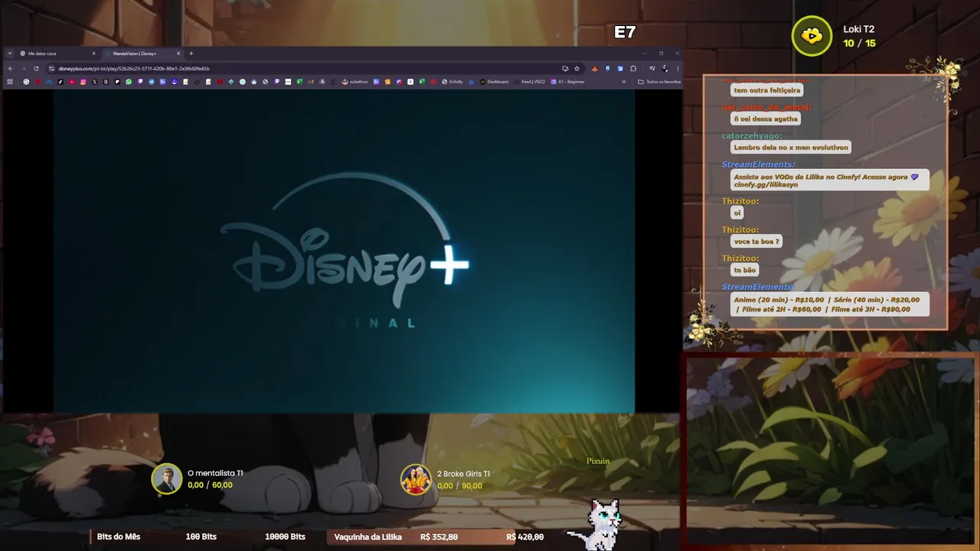The width and height of the screenshot is (980, 551).
Task: Open the Chrome profile avatar
Action: point(665,68)
